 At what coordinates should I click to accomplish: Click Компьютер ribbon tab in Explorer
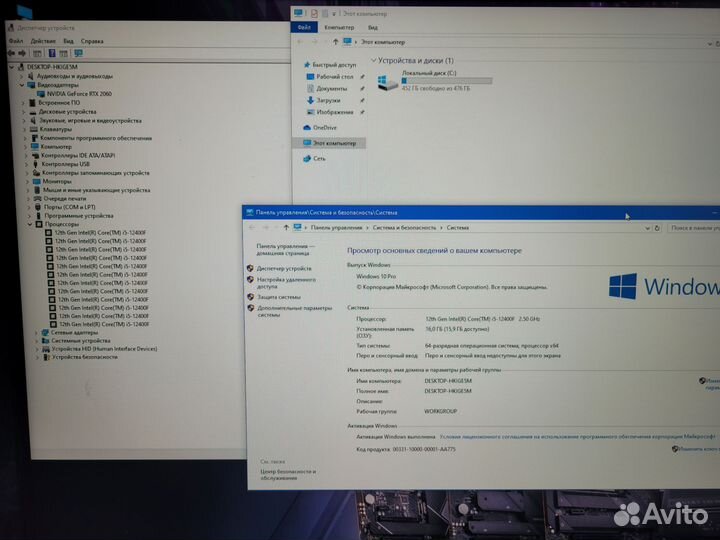339,28
